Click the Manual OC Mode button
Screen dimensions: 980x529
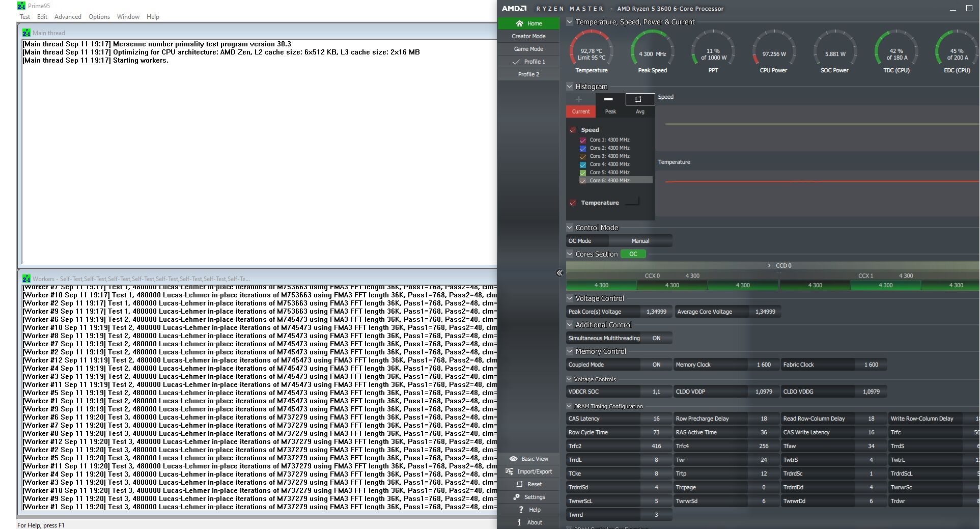tap(640, 241)
